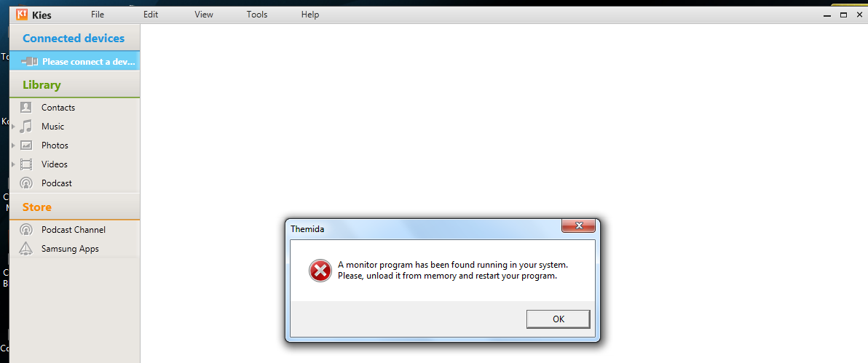Select the Contacts person icon in Library
Viewport: 868px width, 363px height.
26,108
